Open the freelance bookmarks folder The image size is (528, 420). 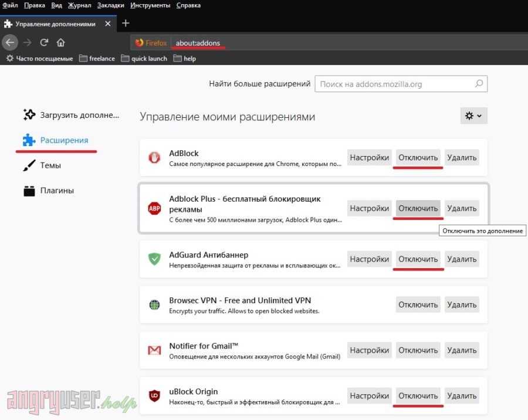tap(97, 59)
